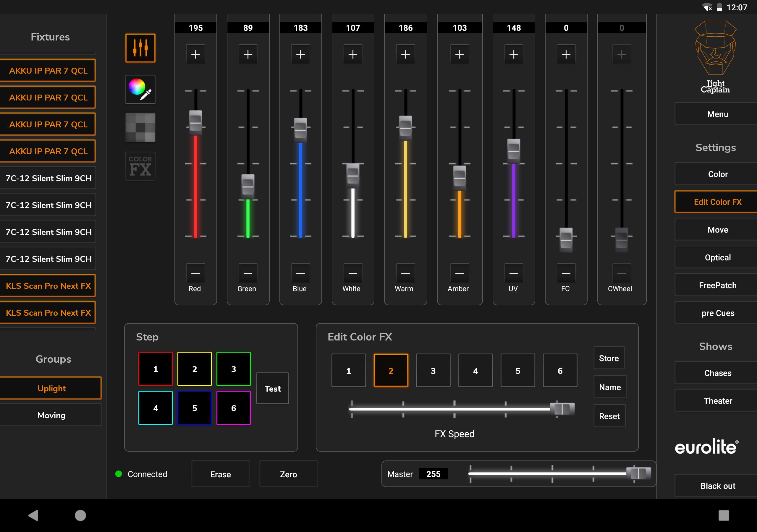Store the current Color FX
This screenshot has width=757, height=532.
click(609, 358)
